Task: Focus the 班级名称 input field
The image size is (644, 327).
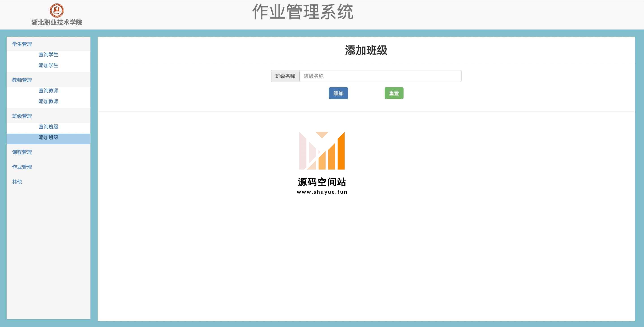Action: (380, 76)
